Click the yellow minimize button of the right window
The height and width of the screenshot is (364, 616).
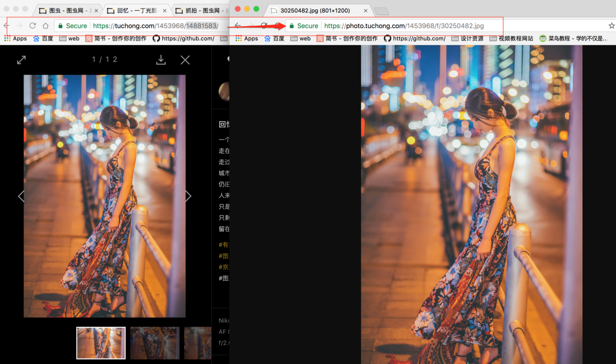pyautogui.click(x=247, y=9)
